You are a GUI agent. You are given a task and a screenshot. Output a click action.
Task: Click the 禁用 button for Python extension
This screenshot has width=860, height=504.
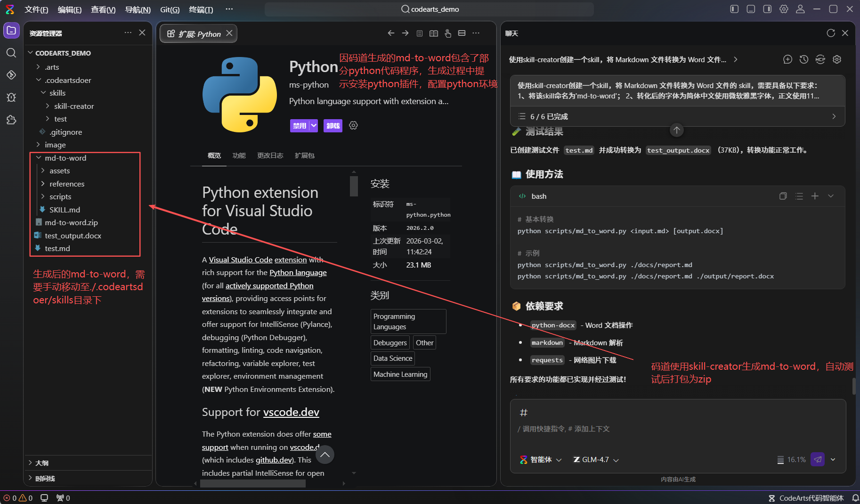pos(300,126)
